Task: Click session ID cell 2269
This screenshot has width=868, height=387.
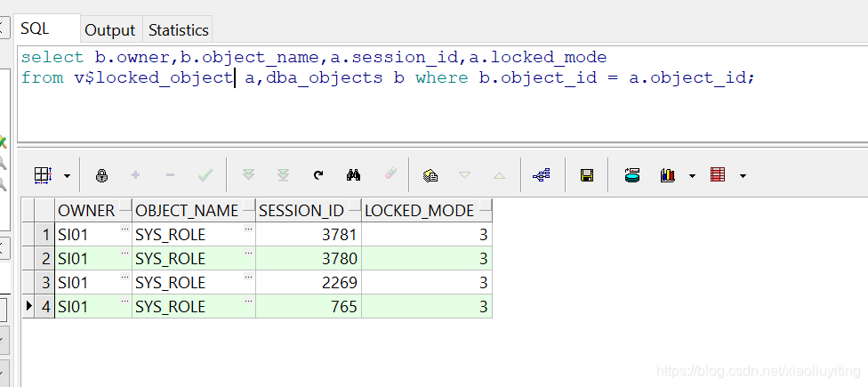Action: point(309,282)
